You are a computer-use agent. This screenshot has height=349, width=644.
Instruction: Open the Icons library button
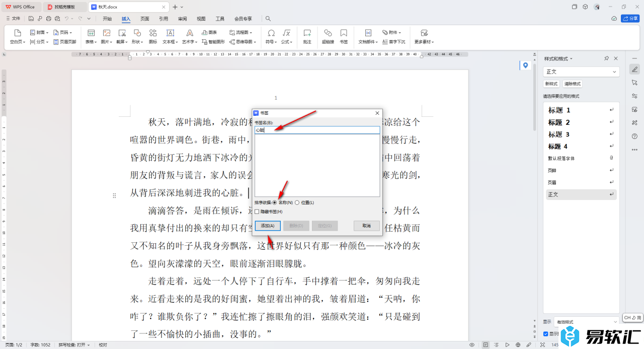point(153,36)
